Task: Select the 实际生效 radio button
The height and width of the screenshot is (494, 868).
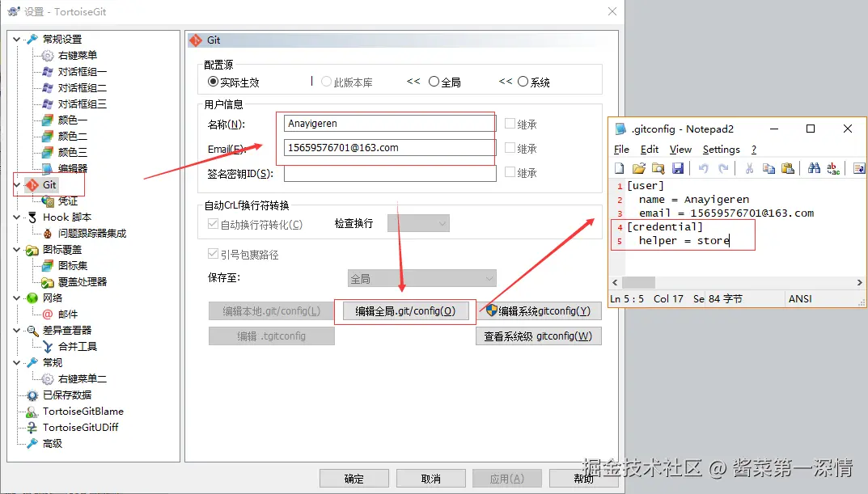Action: (x=213, y=82)
